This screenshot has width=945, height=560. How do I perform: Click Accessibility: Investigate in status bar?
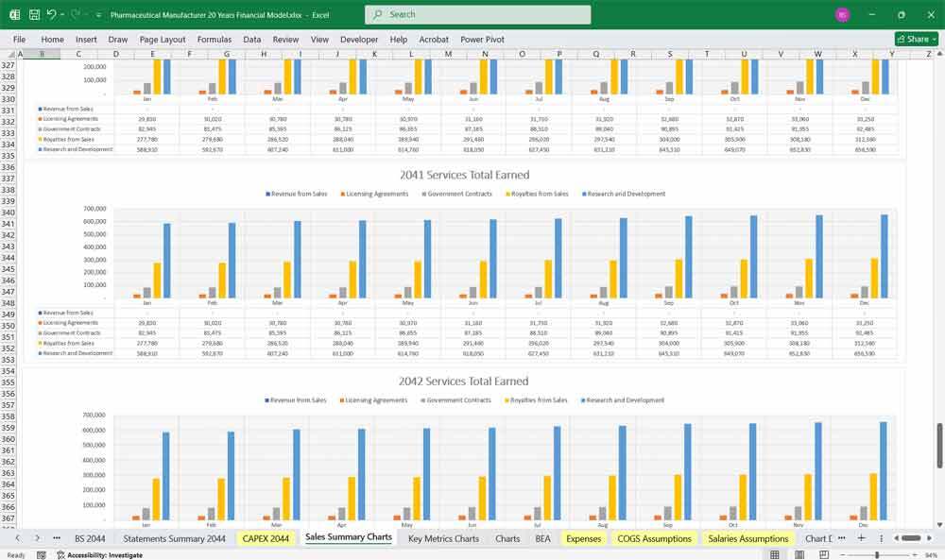(104, 555)
